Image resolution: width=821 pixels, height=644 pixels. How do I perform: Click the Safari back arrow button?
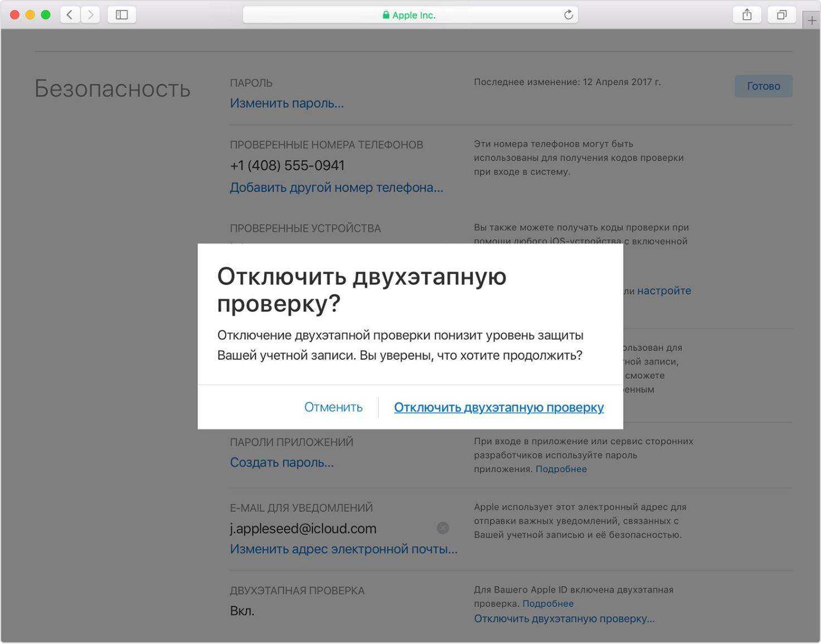click(70, 15)
